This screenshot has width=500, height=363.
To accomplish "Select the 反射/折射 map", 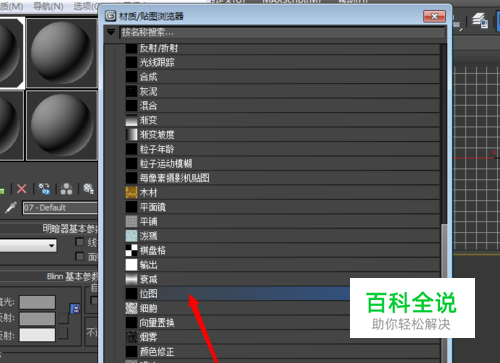I will coord(282,48).
